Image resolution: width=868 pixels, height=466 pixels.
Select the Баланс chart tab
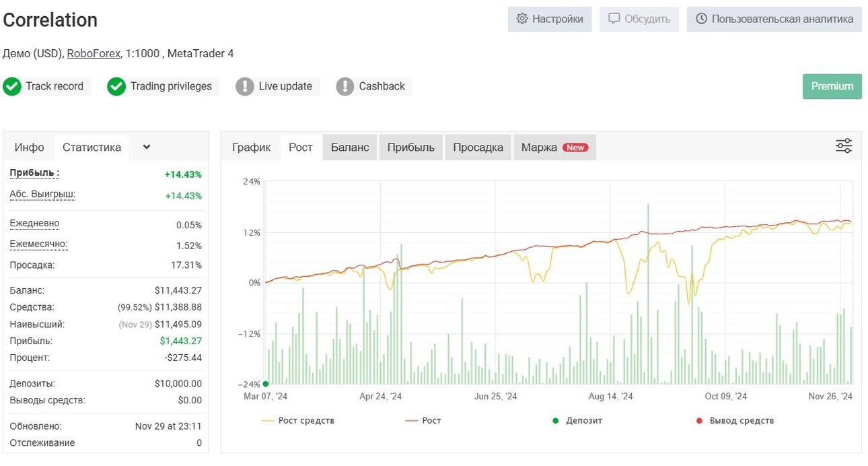pyautogui.click(x=350, y=147)
